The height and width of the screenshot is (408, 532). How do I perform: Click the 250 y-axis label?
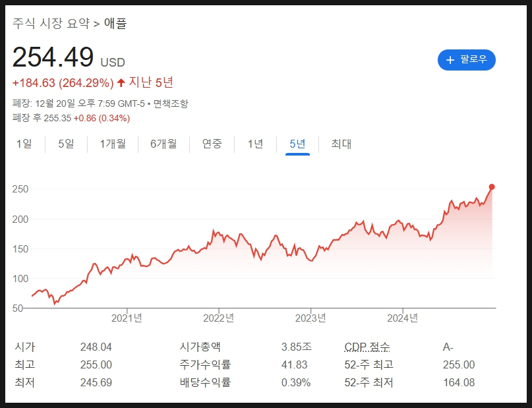[x=20, y=189]
